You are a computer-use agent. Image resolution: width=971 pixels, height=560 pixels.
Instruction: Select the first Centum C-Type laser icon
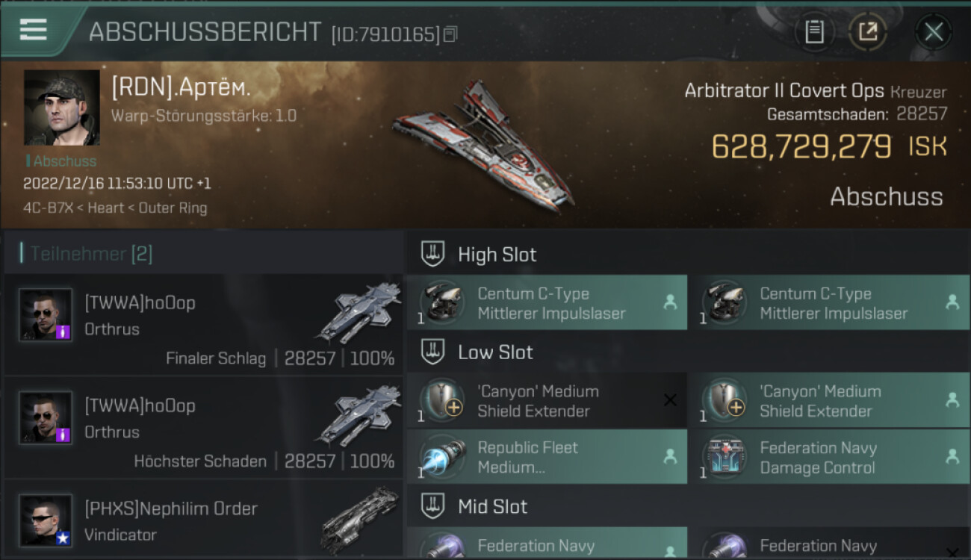(x=441, y=302)
